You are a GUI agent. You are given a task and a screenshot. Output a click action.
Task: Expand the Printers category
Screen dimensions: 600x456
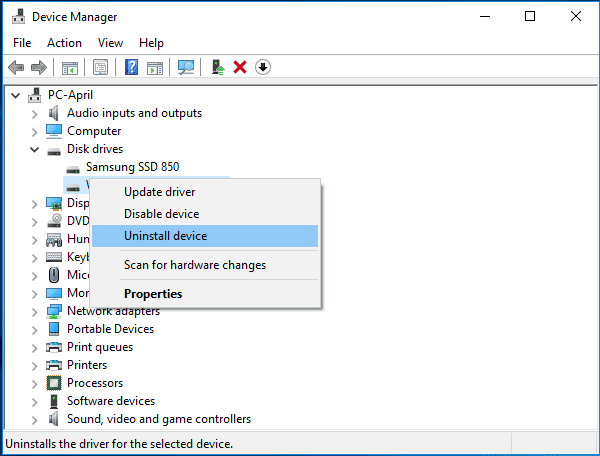(34, 366)
